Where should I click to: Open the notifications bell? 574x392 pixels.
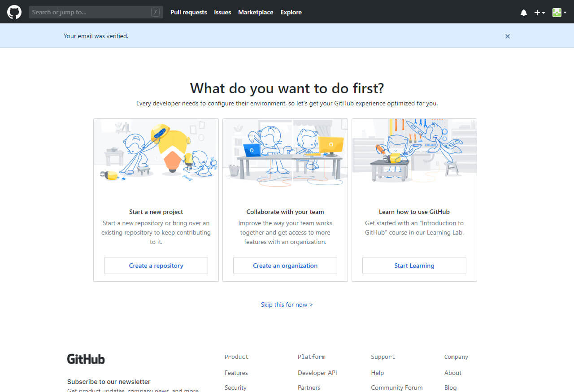[524, 13]
